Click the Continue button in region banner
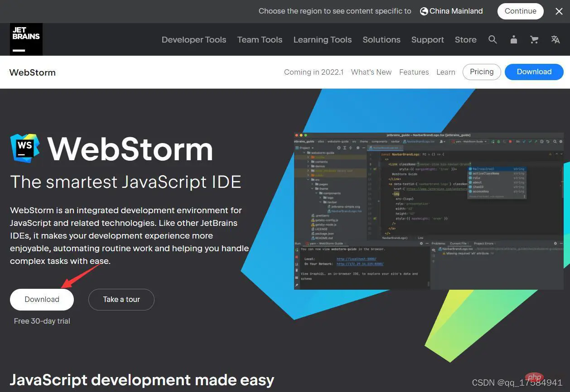This screenshot has height=392, width=570. [x=521, y=11]
